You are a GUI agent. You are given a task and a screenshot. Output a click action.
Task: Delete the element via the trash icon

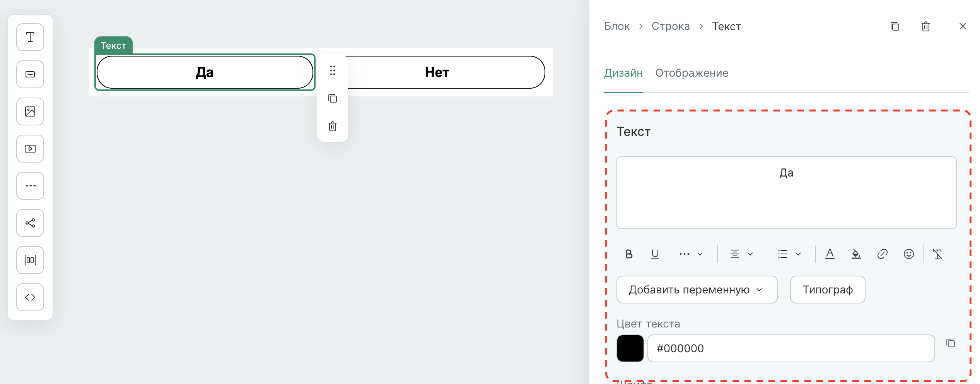pyautogui.click(x=926, y=26)
